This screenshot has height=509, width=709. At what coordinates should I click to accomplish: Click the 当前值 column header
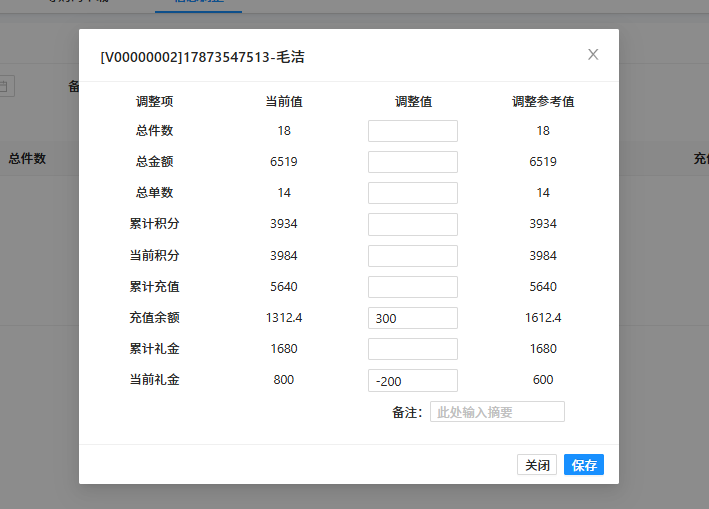coord(284,101)
